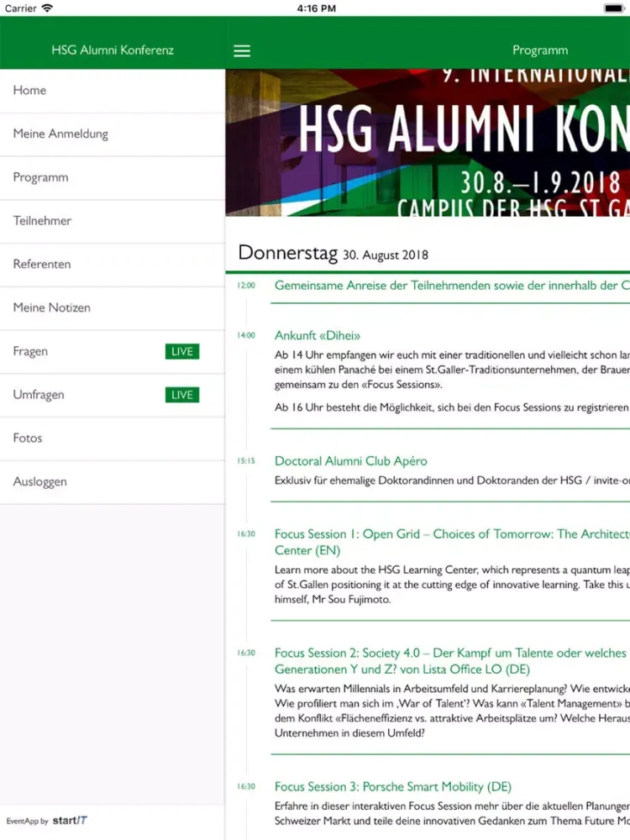
Task: Click the Programm header title
Action: coord(540,50)
